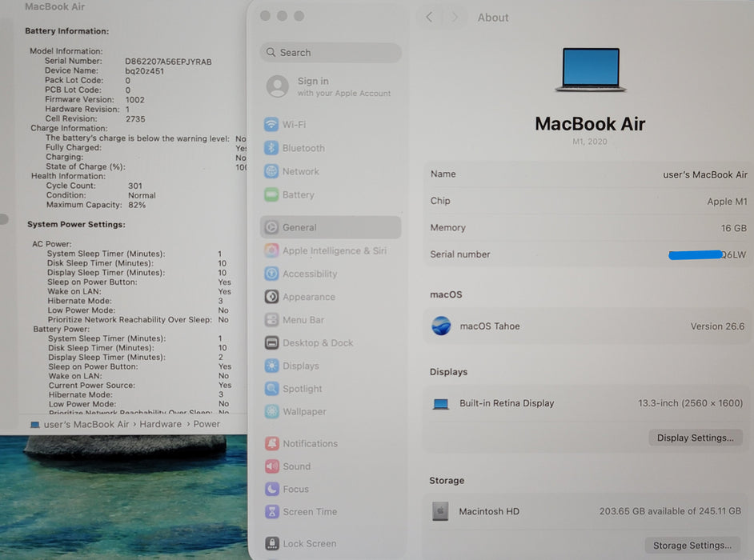
Task: Click 203.65 GB available storage text
Action: 670,511
